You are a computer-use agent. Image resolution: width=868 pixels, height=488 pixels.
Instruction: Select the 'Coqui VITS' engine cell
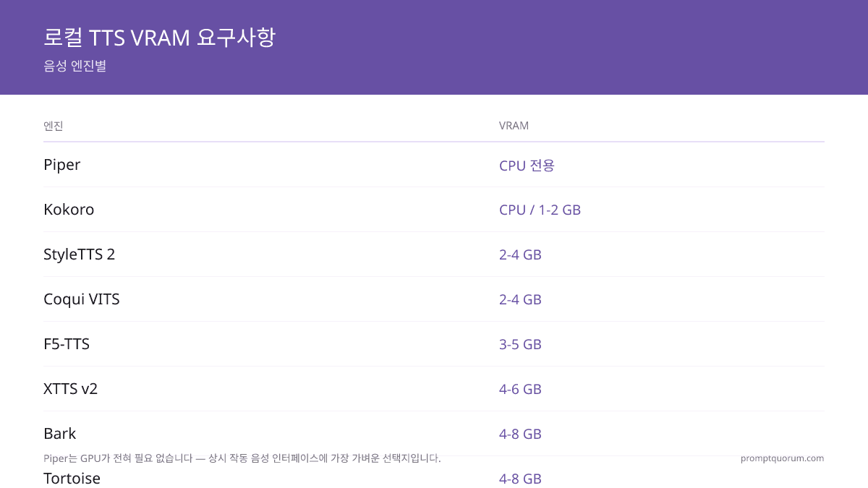pos(82,299)
